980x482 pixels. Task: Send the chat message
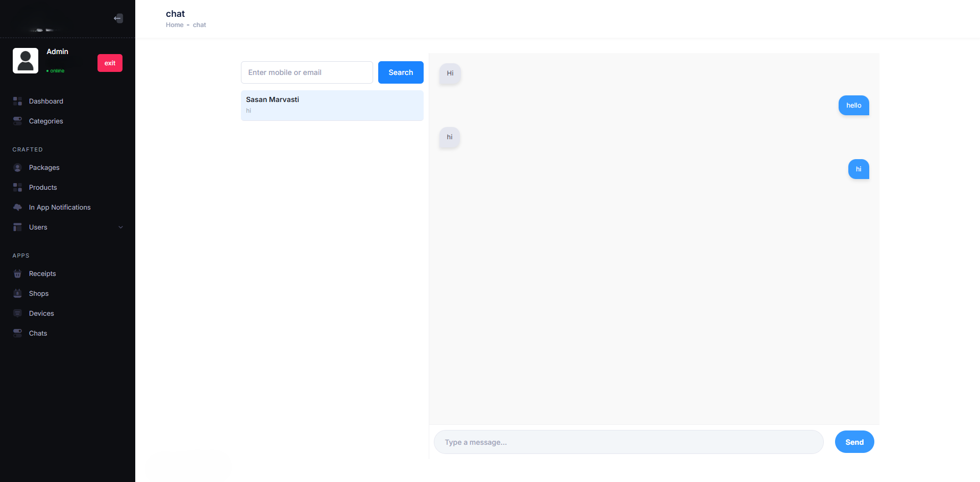(x=854, y=442)
